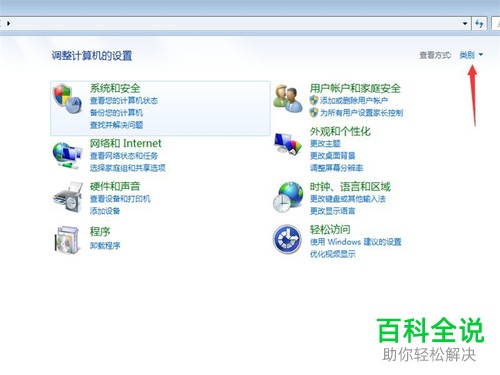Open 硬件和声音 heading
Image resolution: width=500 pixels, height=375 pixels.
pyautogui.click(x=115, y=186)
